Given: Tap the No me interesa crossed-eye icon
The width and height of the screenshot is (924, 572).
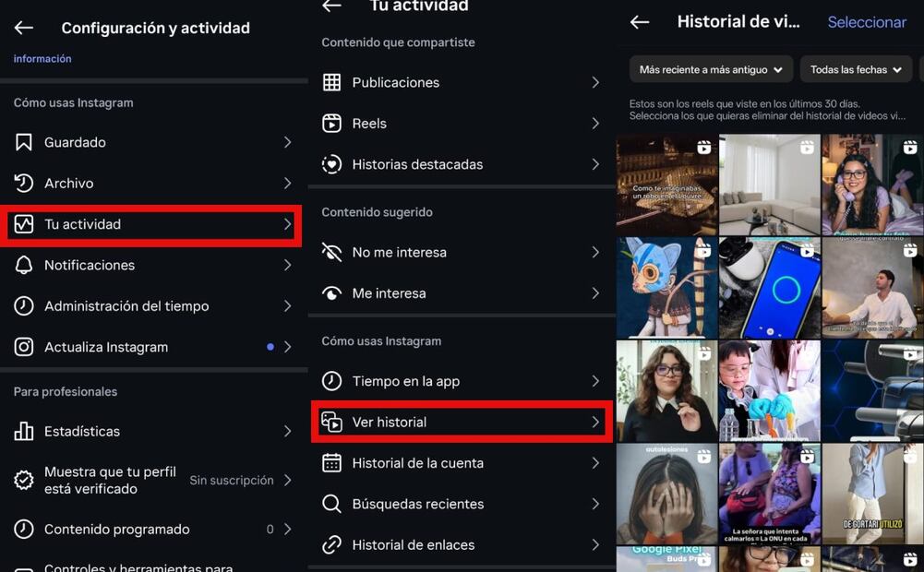Looking at the screenshot, I should 331,252.
